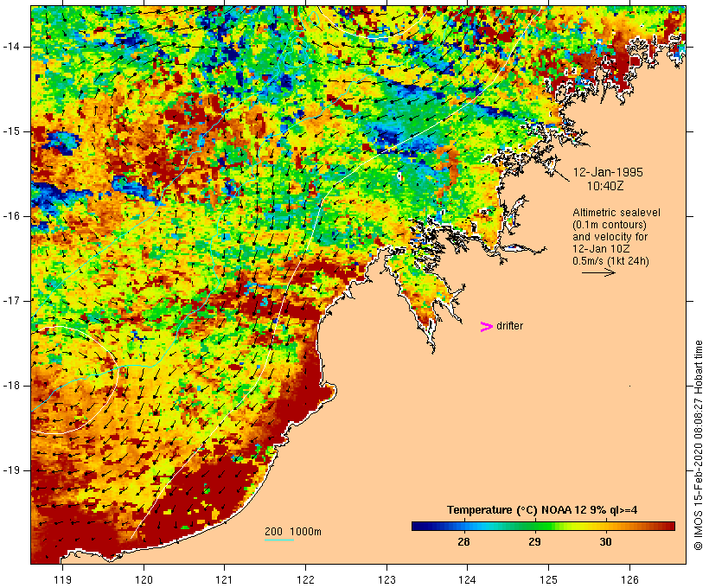Click the '200' depth contour label
Viewport: 709px width, 588px height.
[x=273, y=532]
